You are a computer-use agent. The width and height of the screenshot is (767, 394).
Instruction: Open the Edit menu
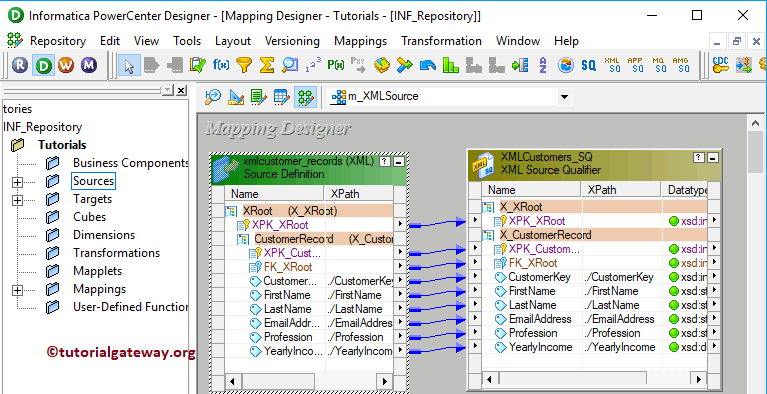coord(110,41)
